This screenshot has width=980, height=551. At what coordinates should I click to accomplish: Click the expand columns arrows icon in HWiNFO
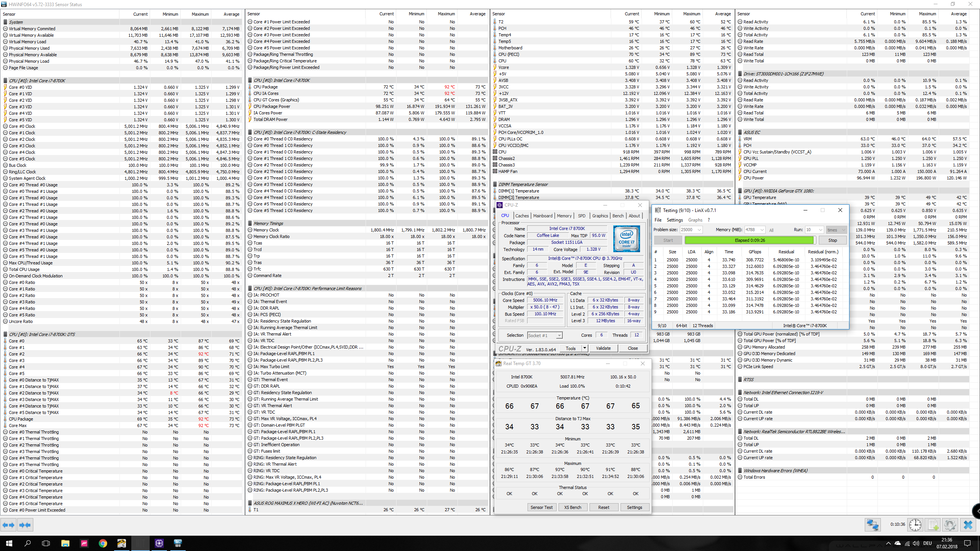tap(9, 525)
